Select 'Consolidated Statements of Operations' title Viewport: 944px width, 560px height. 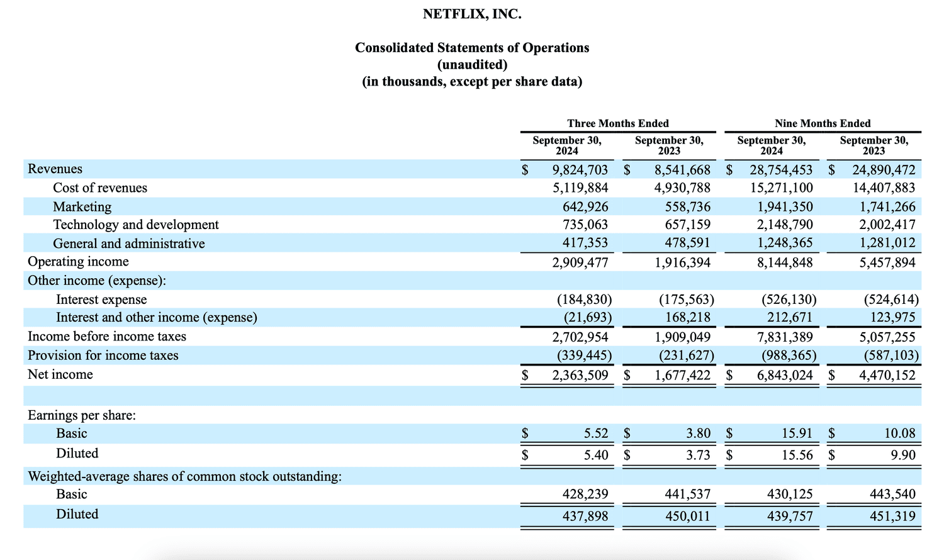(472, 48)
